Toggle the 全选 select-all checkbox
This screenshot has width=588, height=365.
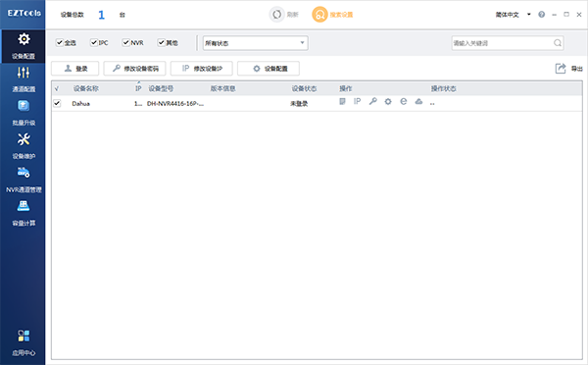(x=59, y=42)
